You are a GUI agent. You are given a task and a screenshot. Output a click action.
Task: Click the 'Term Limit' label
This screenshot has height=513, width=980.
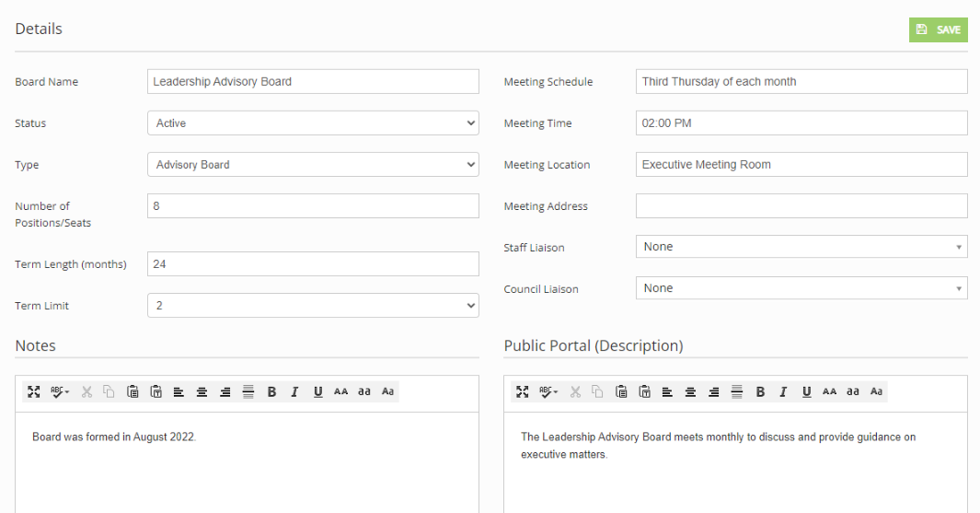pos(42,306)
